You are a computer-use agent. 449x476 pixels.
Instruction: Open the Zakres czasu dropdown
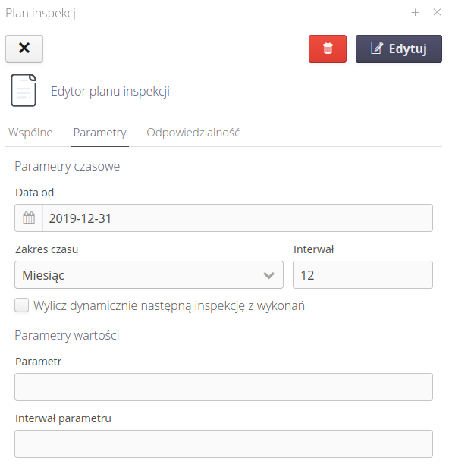tap(149, 274)
